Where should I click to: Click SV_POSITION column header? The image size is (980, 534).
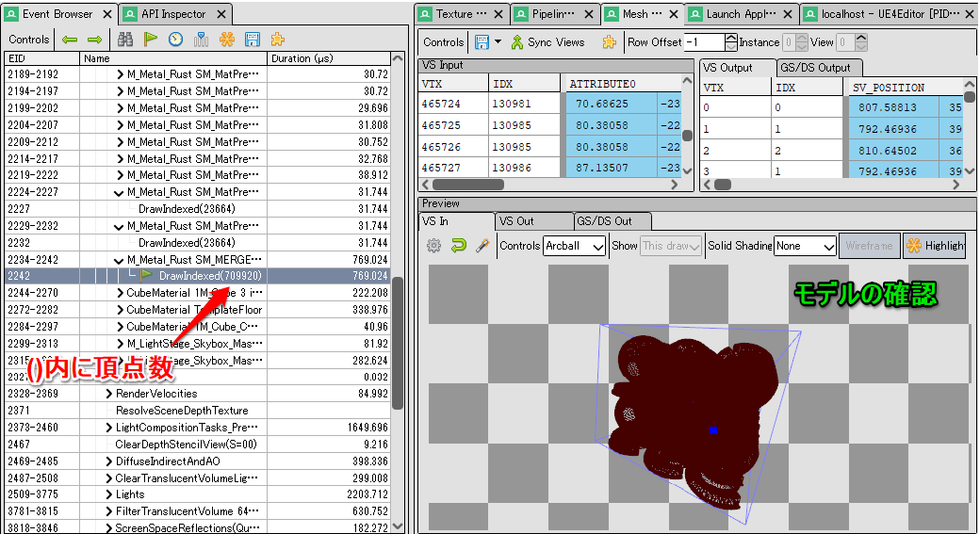click(x=906, y=88)
